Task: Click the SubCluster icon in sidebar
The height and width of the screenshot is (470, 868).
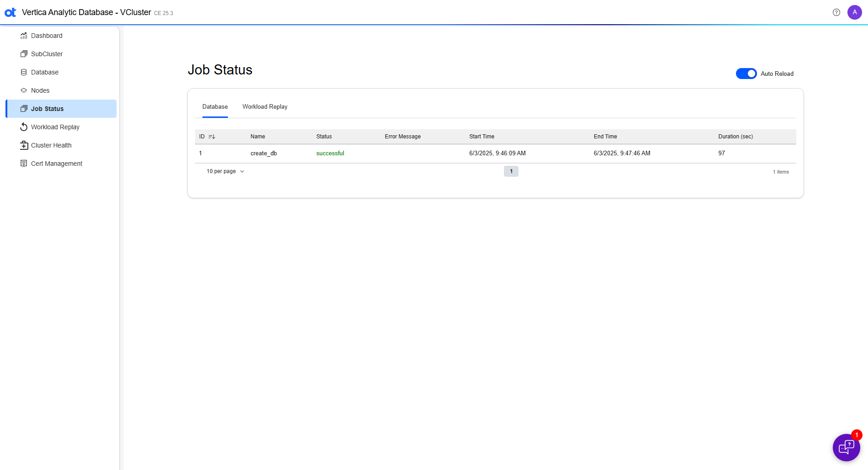Action: 24,54
